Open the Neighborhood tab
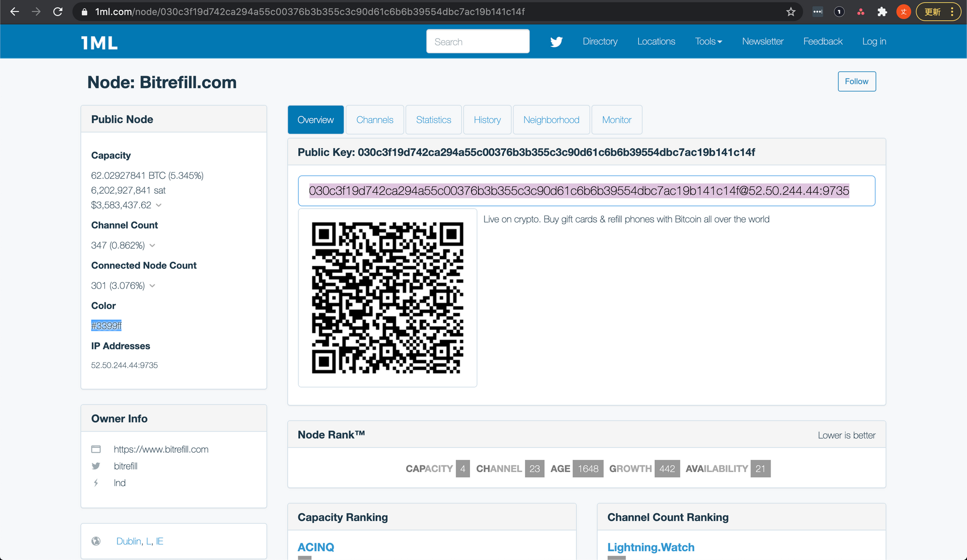Screen dimensions: 967x560 click(551, 120)
